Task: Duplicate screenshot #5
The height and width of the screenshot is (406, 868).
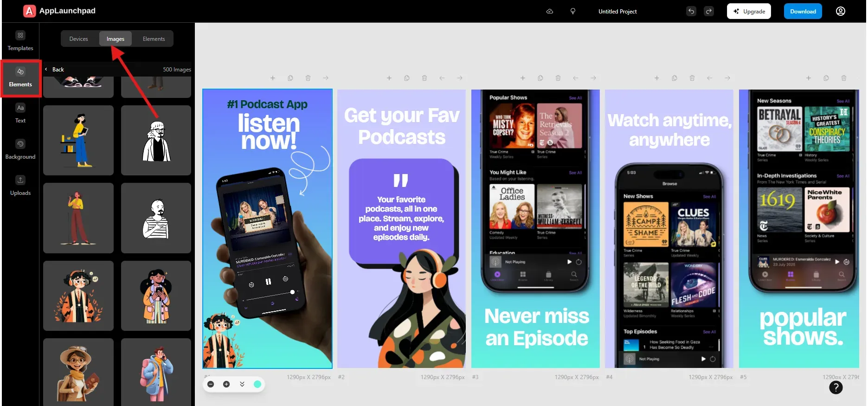Action: point(826,78)
